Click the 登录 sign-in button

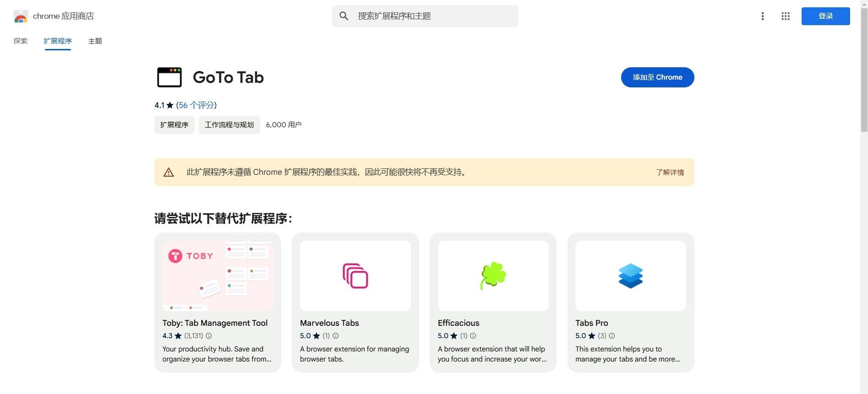coord(826,16)
